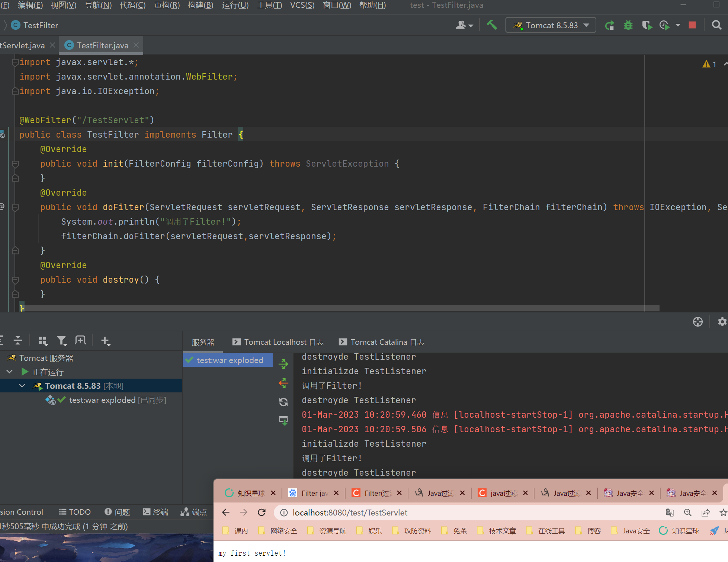Collapse the Tomcat 8.5.83 [本地] node
This screenshot has height=562, width=728.
(x=22, y=386)
